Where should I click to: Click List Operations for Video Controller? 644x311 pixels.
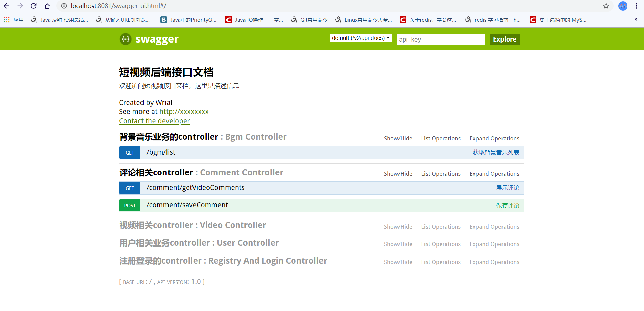[441, 227]
